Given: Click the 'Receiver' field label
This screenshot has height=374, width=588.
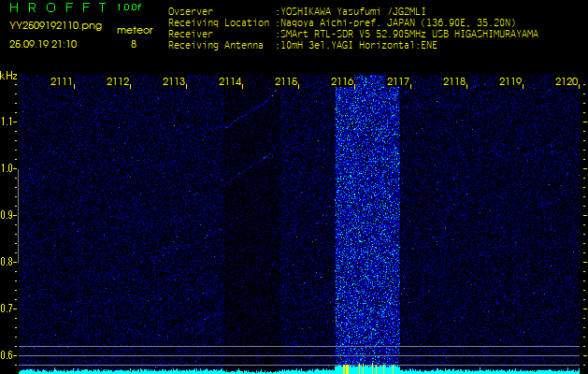Looking at the screenshot, I should [x=191, y=35].
